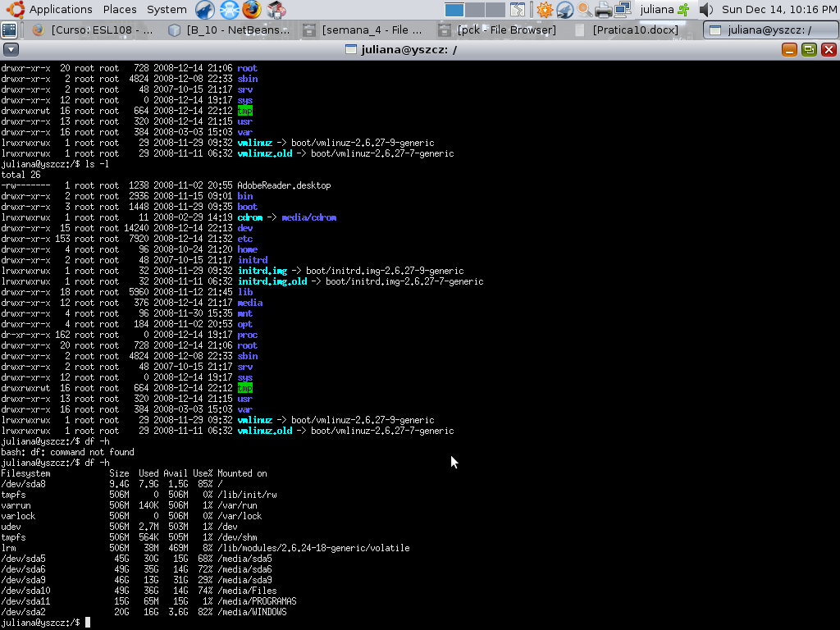Switch to the third workspace
The width and height of the screenshot is (840, 630).
(495, 10)
